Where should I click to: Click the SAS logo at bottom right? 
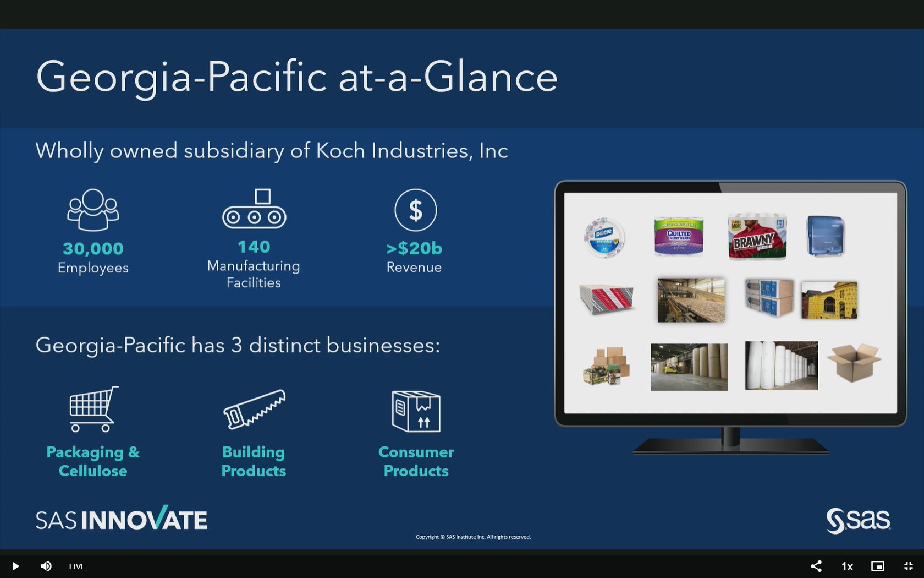tap(858, 520)
